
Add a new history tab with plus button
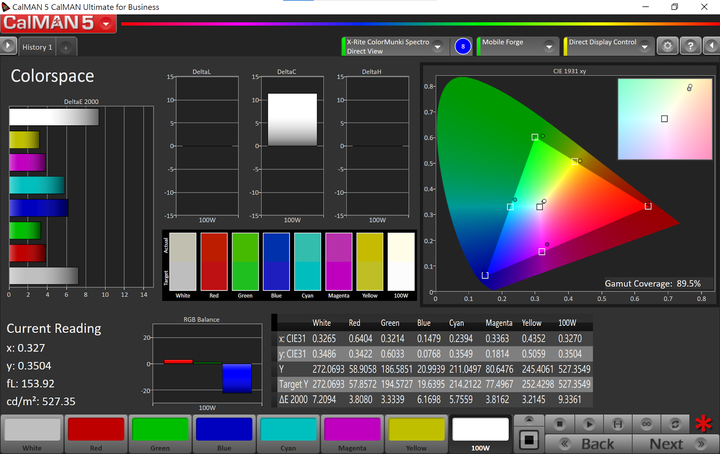[66, 47]
